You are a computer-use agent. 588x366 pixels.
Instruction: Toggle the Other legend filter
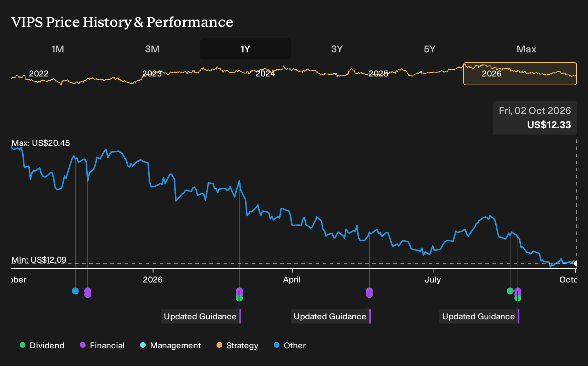tap(290, 345)
